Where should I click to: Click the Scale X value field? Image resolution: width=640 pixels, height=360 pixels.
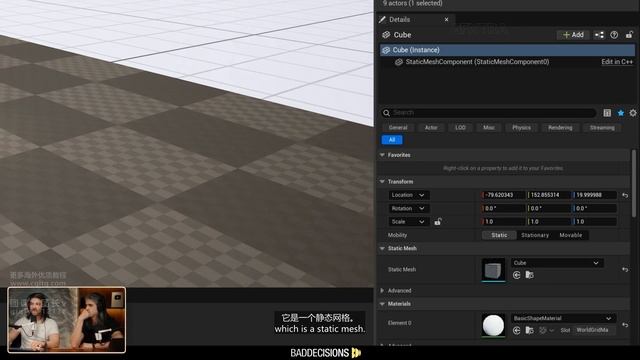coord(504,222)
